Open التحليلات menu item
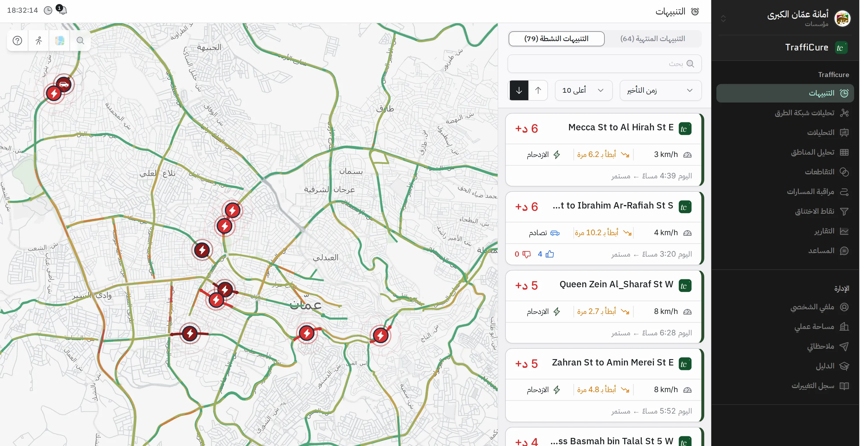Viewport: 868px width, 446px height. coord(785,132)
